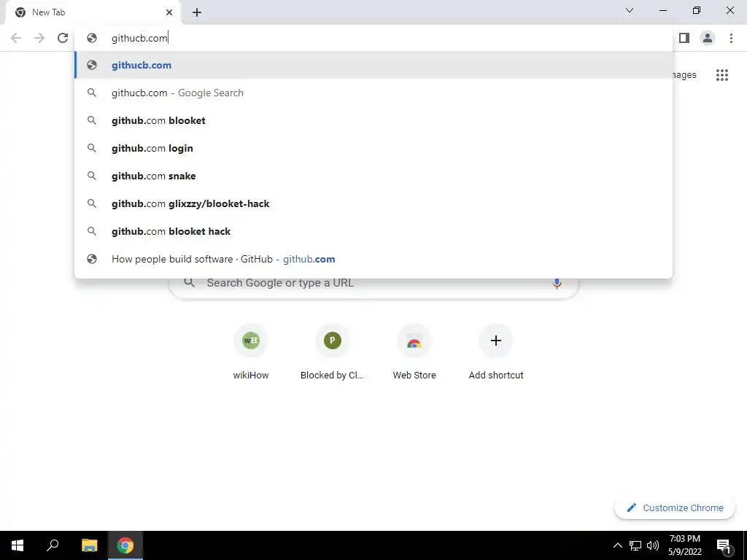
Task: Show hidden system tray icons
Action: click(x=617, y=545)
